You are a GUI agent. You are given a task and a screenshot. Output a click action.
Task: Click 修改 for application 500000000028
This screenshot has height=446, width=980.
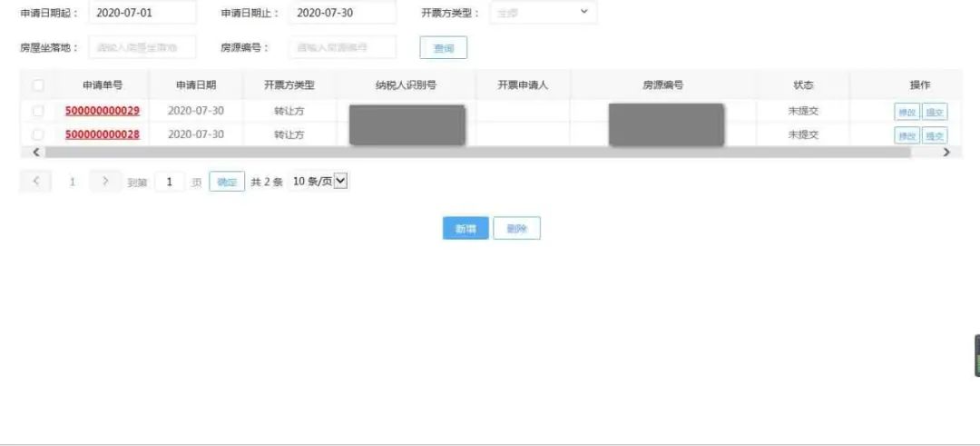click(x=906, y=135)
